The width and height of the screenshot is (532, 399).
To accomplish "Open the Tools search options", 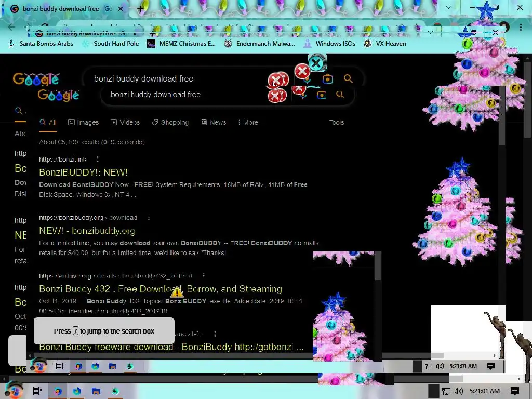I will click(337, 123).
